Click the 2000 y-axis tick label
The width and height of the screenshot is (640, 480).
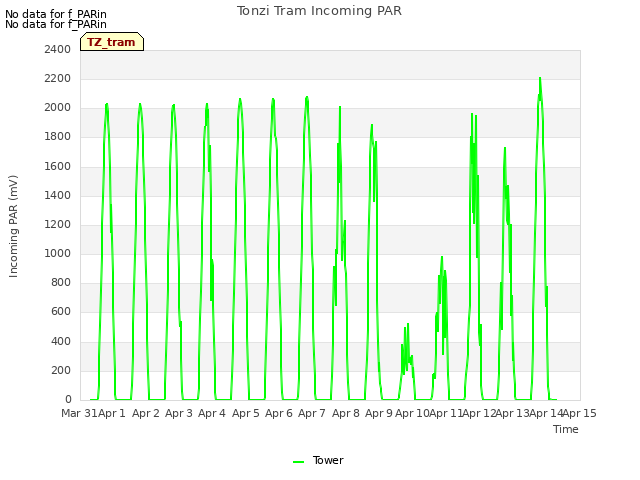pos(58,107)
